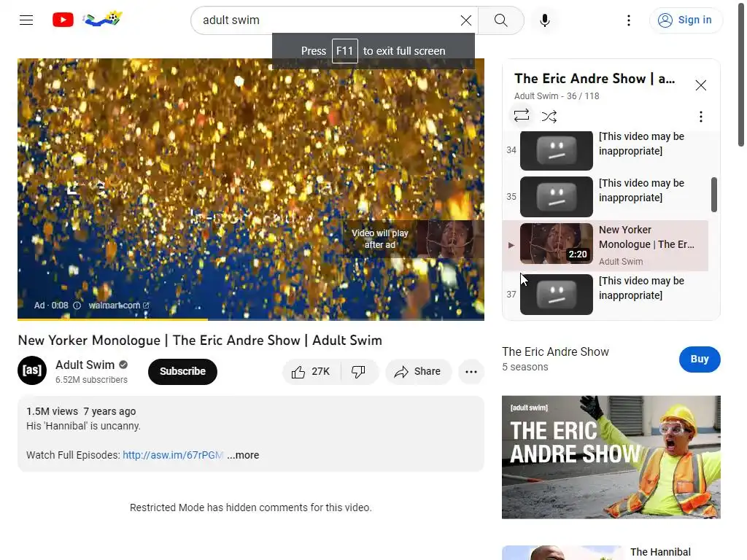This screenshot has width=747, height=560.
Task: Open more actions ellipsis under video
Action: [x=471, y=371]
